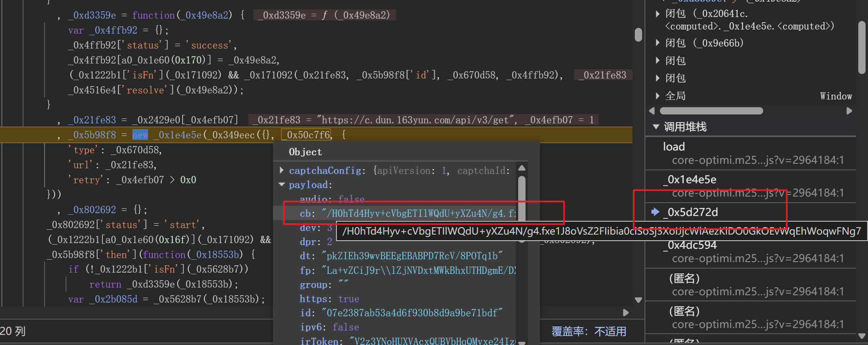
Task: Expand the 闭包 (_0x9e66b) scope entry
Action: (x=657, y=43)
